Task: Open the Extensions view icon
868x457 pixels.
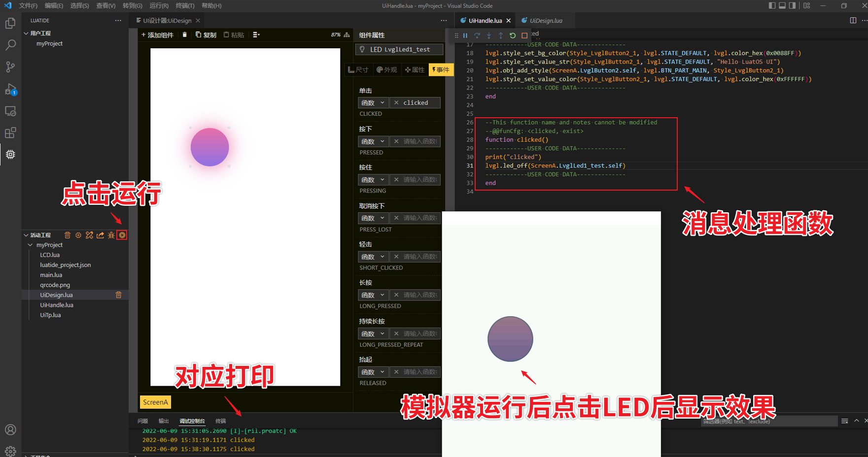Action: click(10, 132)
